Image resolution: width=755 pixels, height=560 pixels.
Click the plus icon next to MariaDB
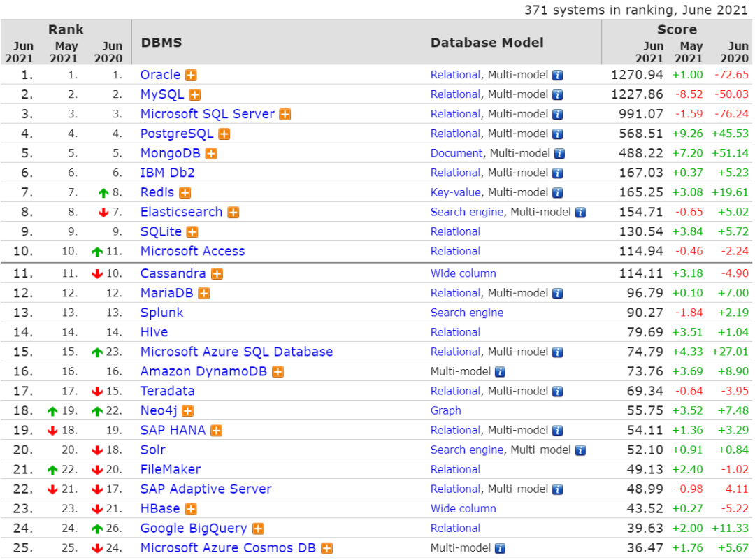205,293
